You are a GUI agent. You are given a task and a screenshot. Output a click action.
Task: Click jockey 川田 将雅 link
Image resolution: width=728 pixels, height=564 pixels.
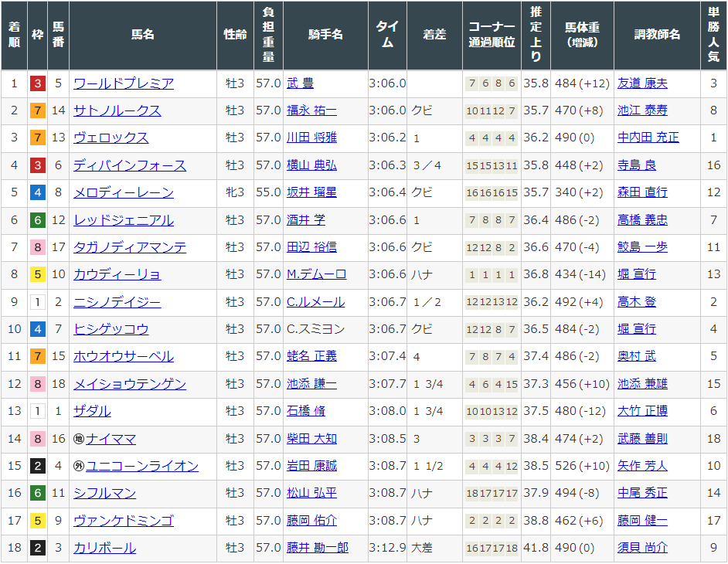click(x=311, y=138)
